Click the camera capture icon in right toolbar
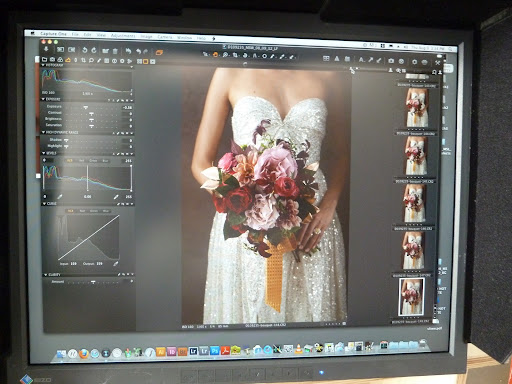 click(391, 61)
